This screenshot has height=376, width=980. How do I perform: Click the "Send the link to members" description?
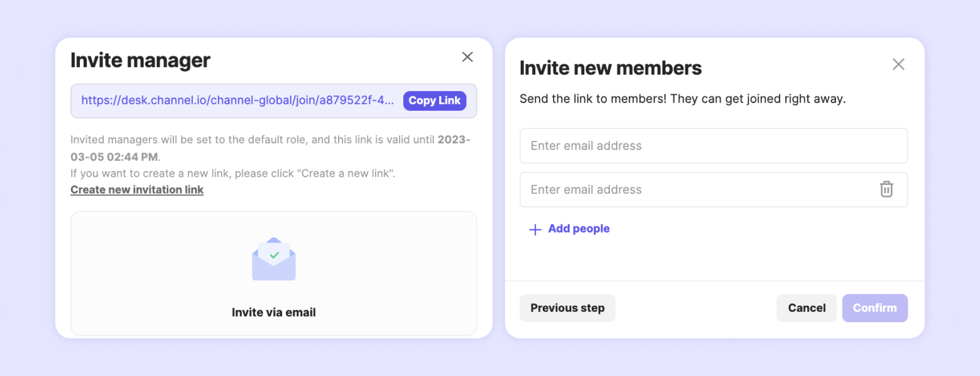click(683, 99)
